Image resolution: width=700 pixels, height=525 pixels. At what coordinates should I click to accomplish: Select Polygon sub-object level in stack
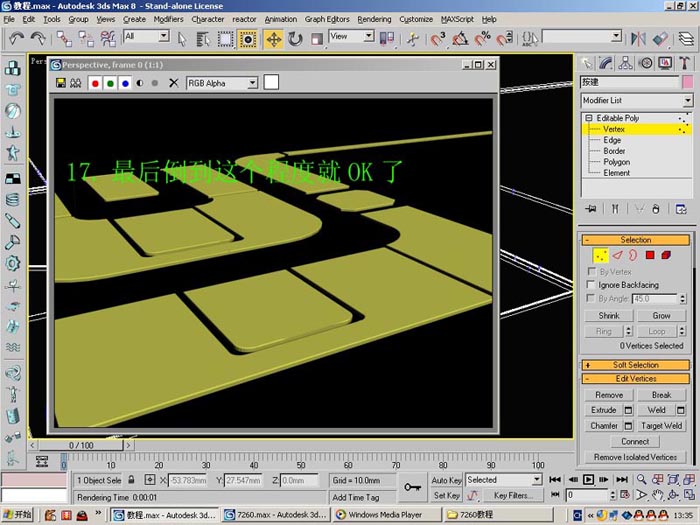[x=617, y=162]
